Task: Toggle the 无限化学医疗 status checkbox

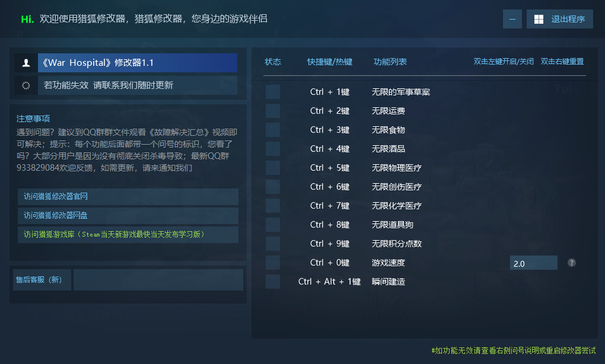Action: click(x=273, y=206)
